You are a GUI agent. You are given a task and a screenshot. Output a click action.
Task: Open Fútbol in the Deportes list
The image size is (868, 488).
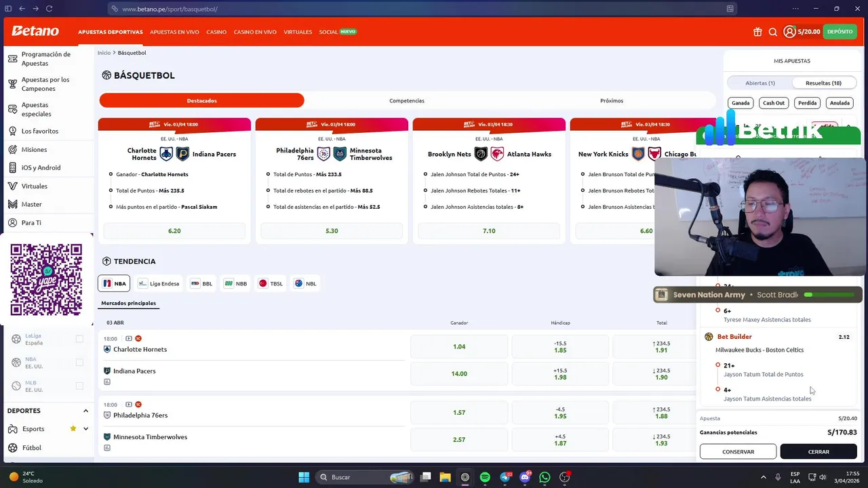(32, 447)
